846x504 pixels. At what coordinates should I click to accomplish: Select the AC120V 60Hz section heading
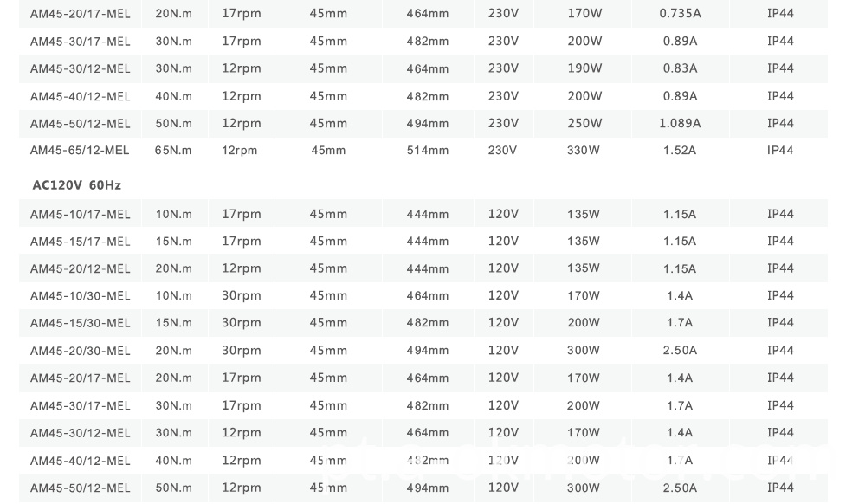[x=76, y=185]
